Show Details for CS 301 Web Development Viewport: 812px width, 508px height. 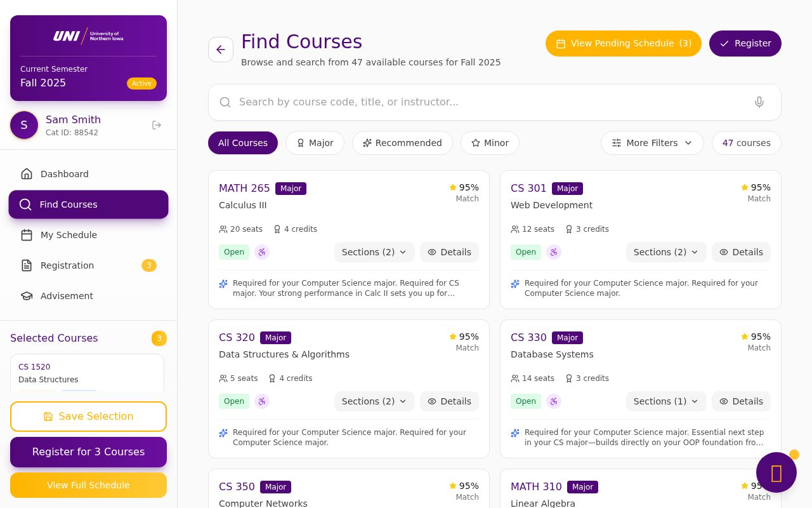[741, 252]
